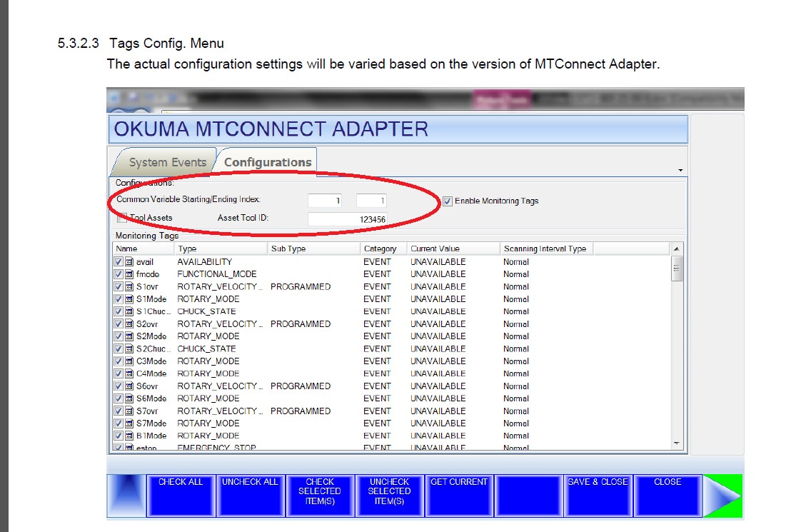Viewport: 791px width, 532px height.
Task: Select ROTARY_MODE in the B1Mode row
Action: [x=208, y=436]
